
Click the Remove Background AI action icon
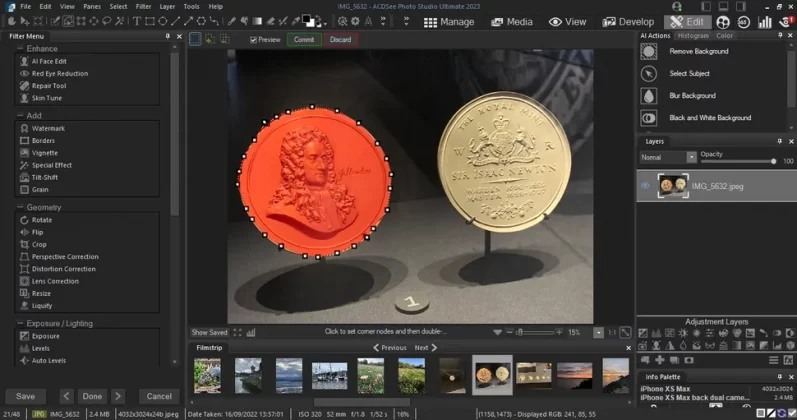coord(649,51)
